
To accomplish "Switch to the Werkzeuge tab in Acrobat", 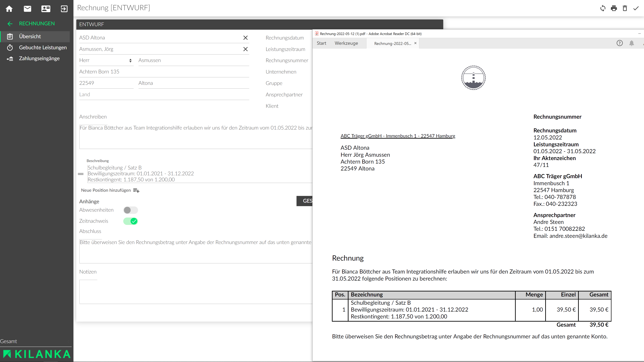I will (346, 43).
